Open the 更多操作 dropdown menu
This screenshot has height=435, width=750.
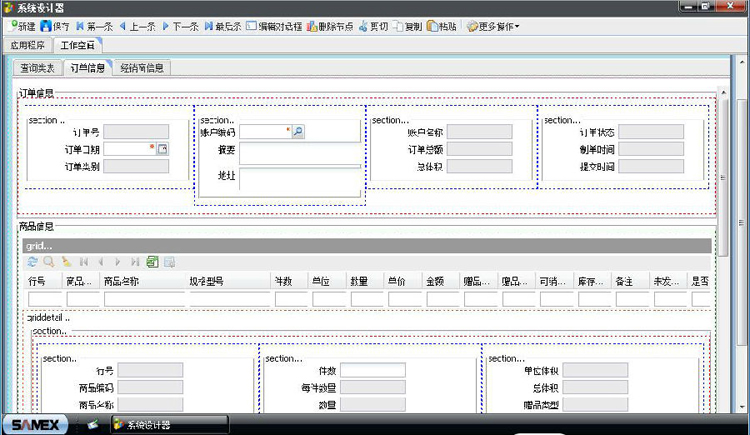[493, 26]
